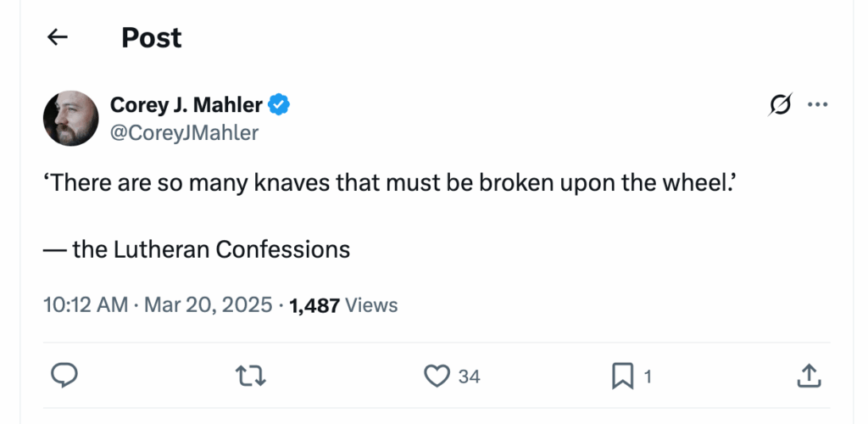The image size is (868, 424).
Task: Click the Post heading at top
Action: 151,37
